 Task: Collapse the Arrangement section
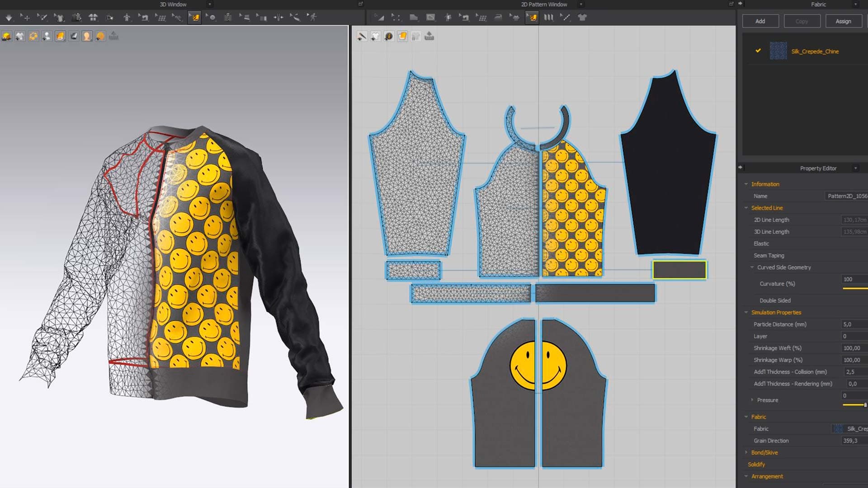(746, 476)
